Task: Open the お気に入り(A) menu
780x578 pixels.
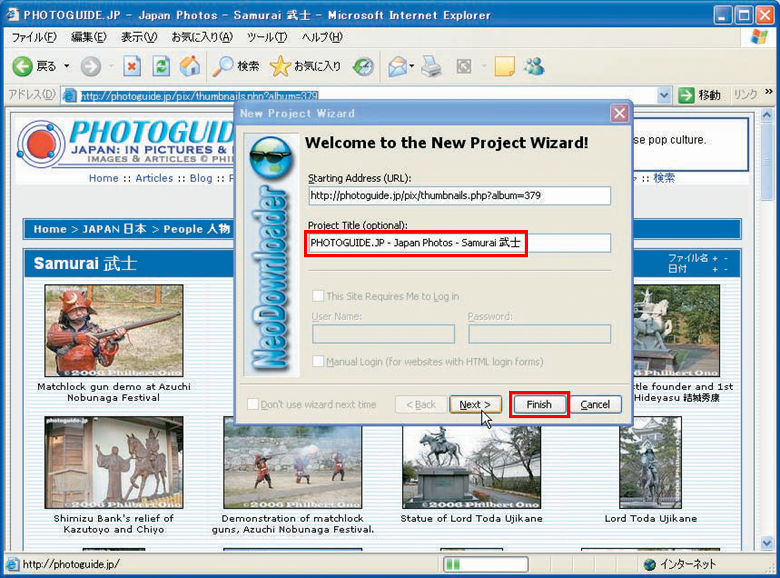Action: click(x=201, y=37)
